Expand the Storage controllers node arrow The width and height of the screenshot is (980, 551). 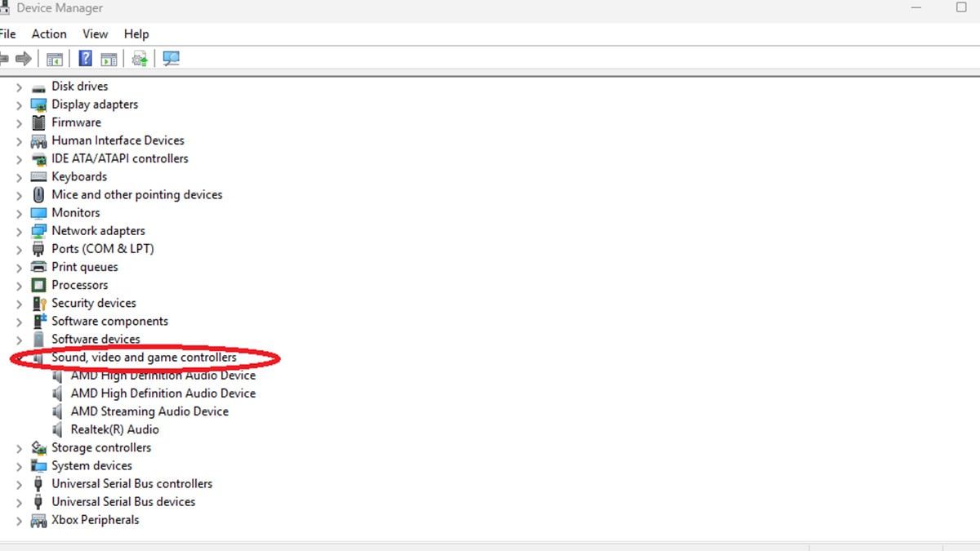coord(19,447)
